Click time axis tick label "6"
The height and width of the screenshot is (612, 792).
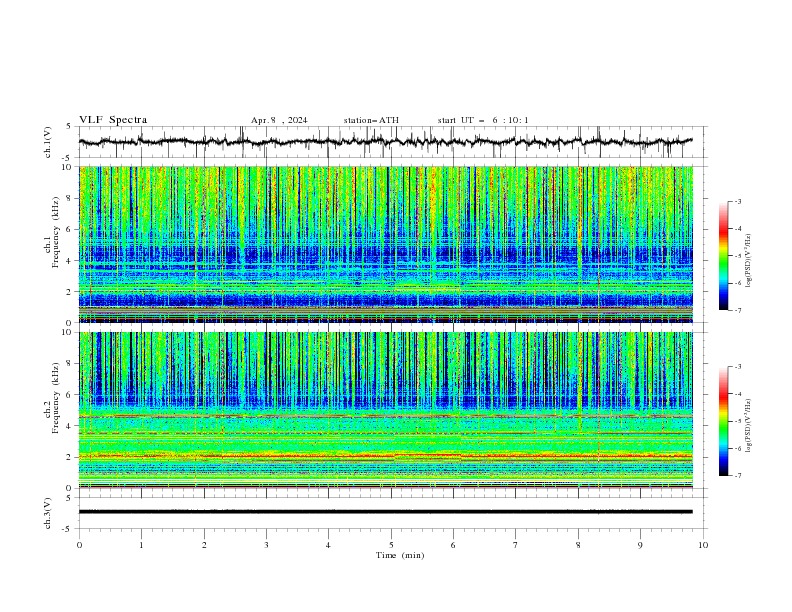point(453,545)
